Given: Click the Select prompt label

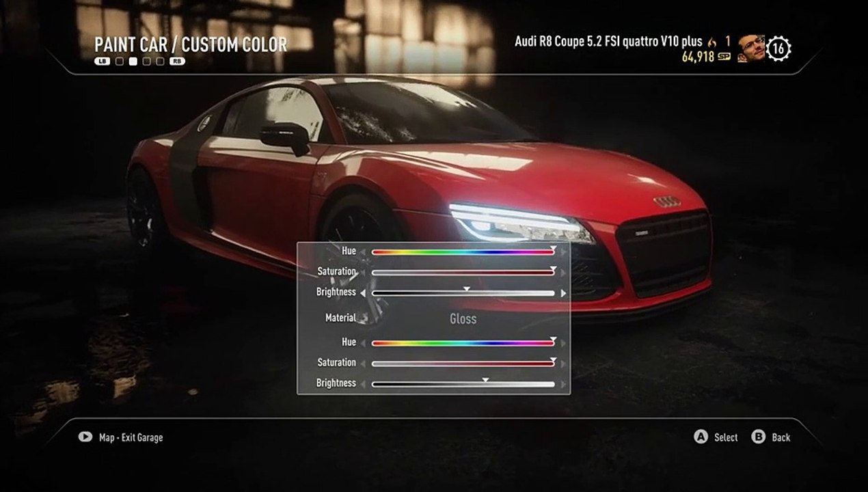Looking at the screenshot, I should click(x=726, y=437).
